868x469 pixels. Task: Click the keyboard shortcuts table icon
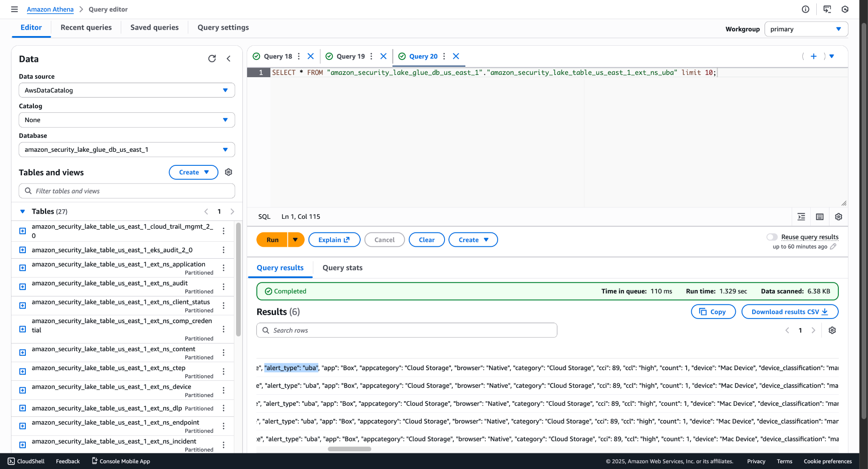coord(820,217)
